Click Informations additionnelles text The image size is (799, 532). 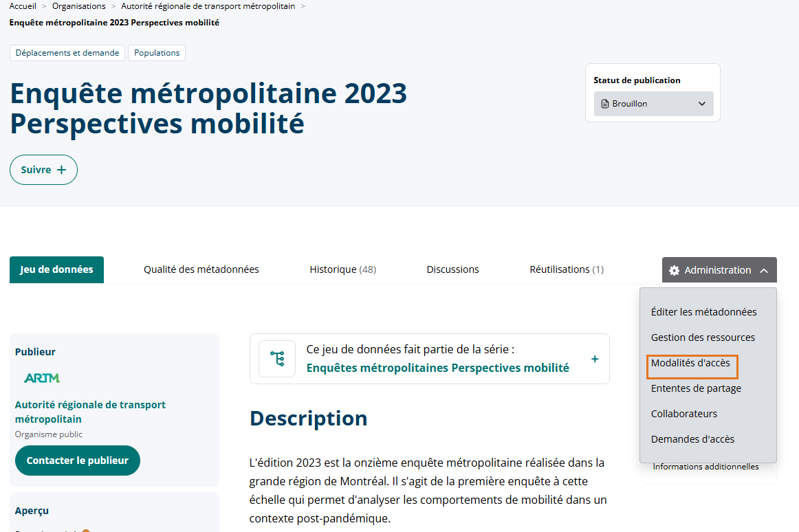(705, 467)
